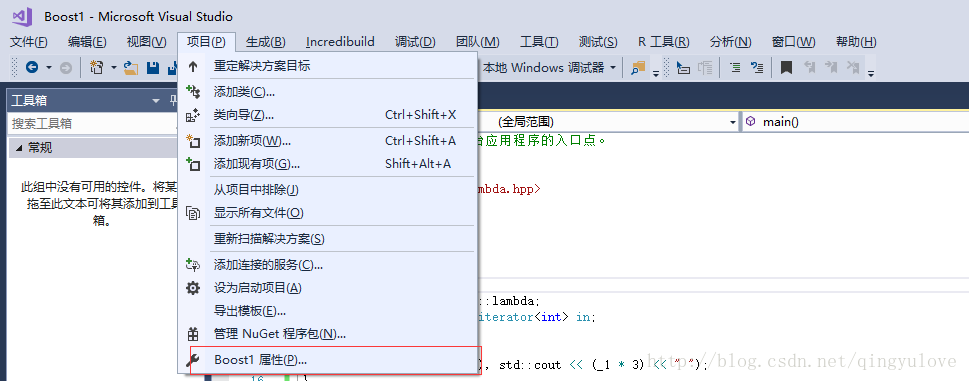Expand the New Project dropdown arrow

113,67
